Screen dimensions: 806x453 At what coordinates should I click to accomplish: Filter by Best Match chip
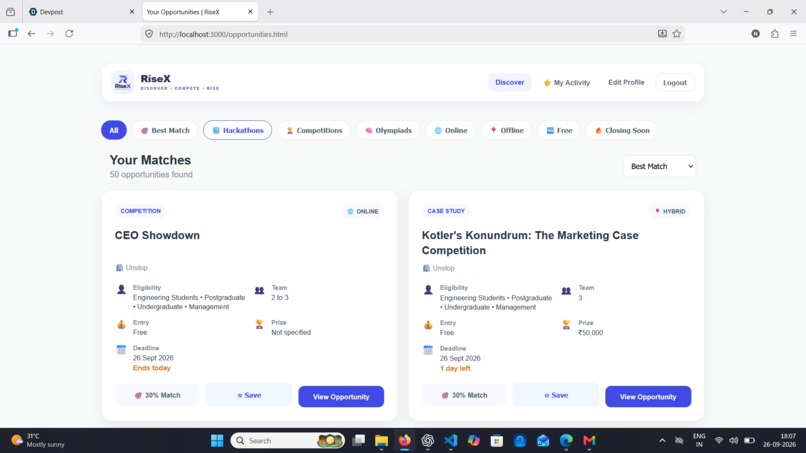166,130
